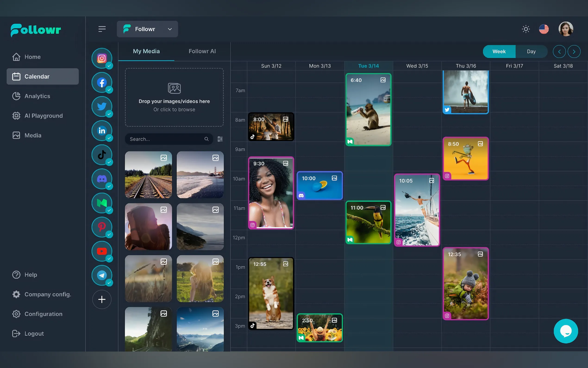Open Analytics in sidebar menu

[37, 96]
